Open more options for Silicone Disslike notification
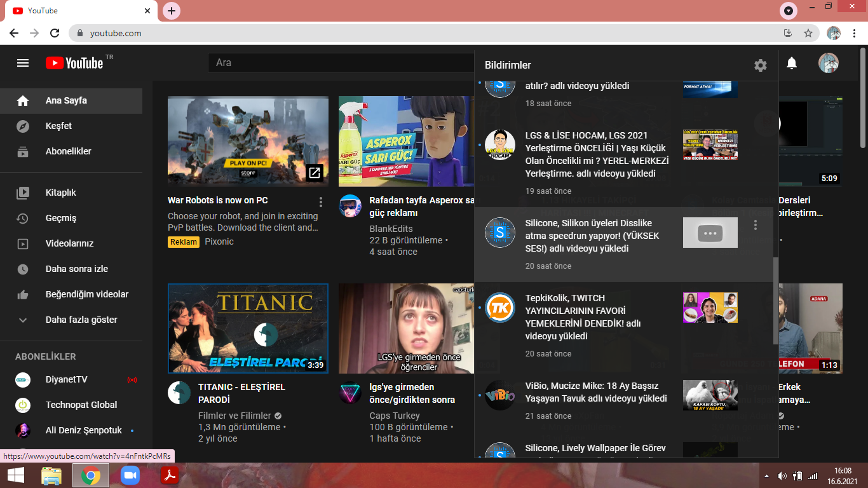The height and width of the screenshot is (488, 868). [756, 225]
